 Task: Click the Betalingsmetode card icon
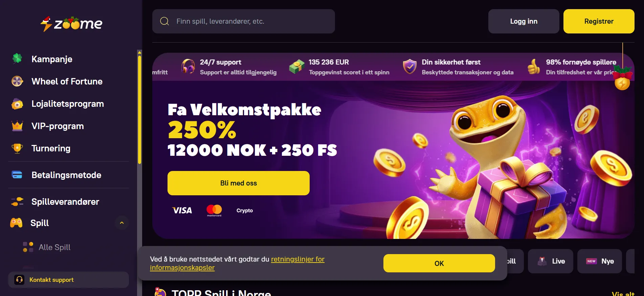click(x=17, y=175)
